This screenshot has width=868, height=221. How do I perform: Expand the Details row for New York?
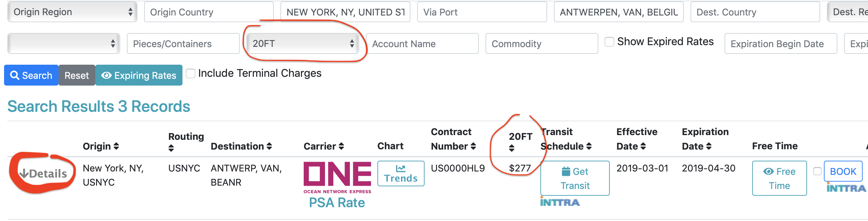coord(43,173)
